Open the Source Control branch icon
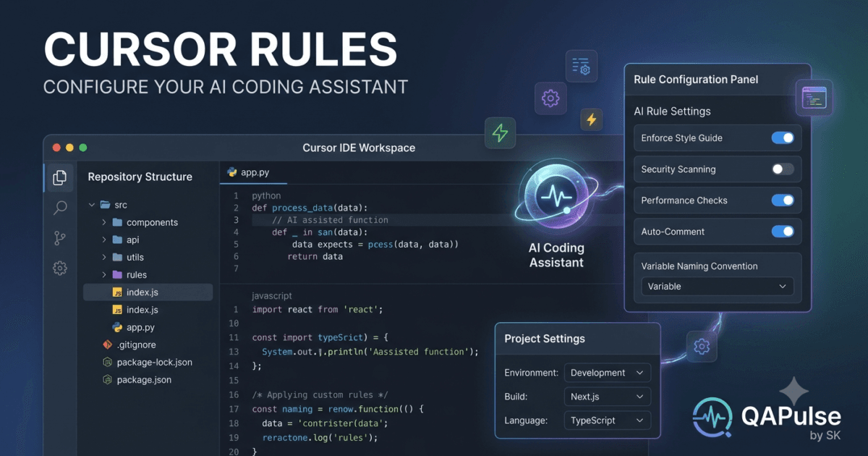Image resolution: width=868 pixels, height=456 pixels. tap(60, 238)
